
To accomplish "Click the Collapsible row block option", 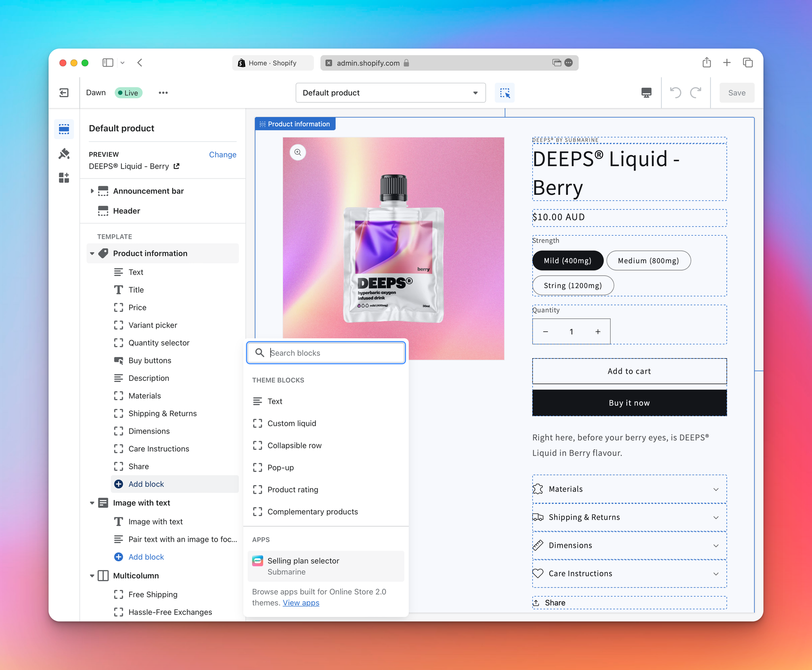I will 294,445.
